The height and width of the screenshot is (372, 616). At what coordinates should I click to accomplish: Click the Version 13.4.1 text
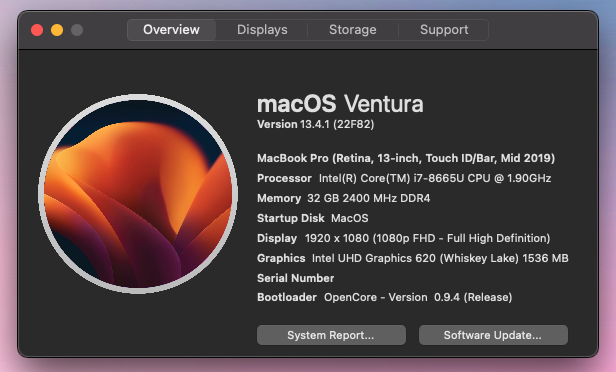tap(315, 125)
